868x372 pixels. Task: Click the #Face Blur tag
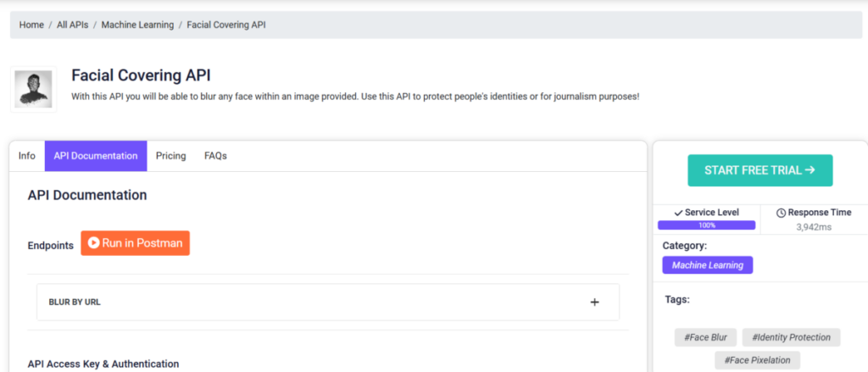(x=705, y=337)
